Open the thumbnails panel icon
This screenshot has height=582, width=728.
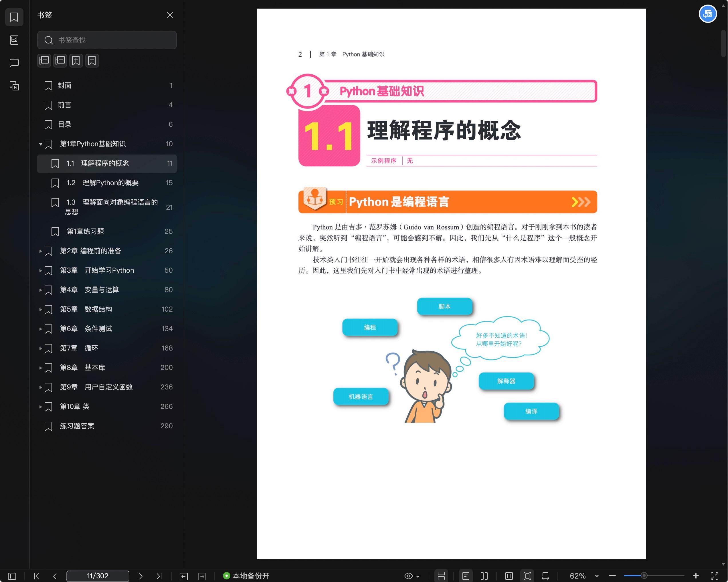(x=14, y=40)
